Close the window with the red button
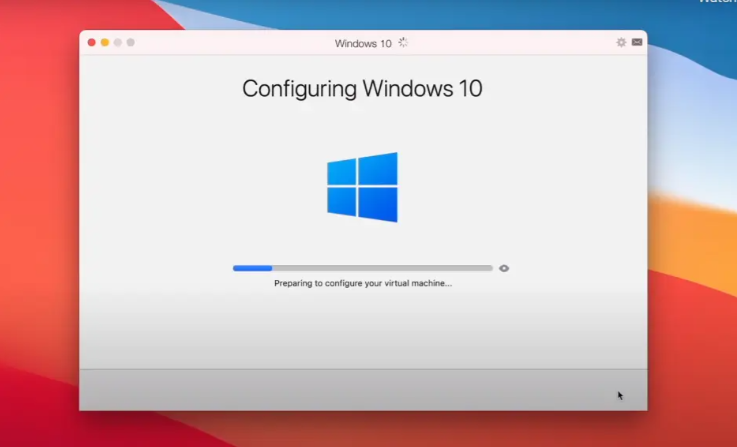The width and height of the screenshot is (737, 447). click(92, 43)
